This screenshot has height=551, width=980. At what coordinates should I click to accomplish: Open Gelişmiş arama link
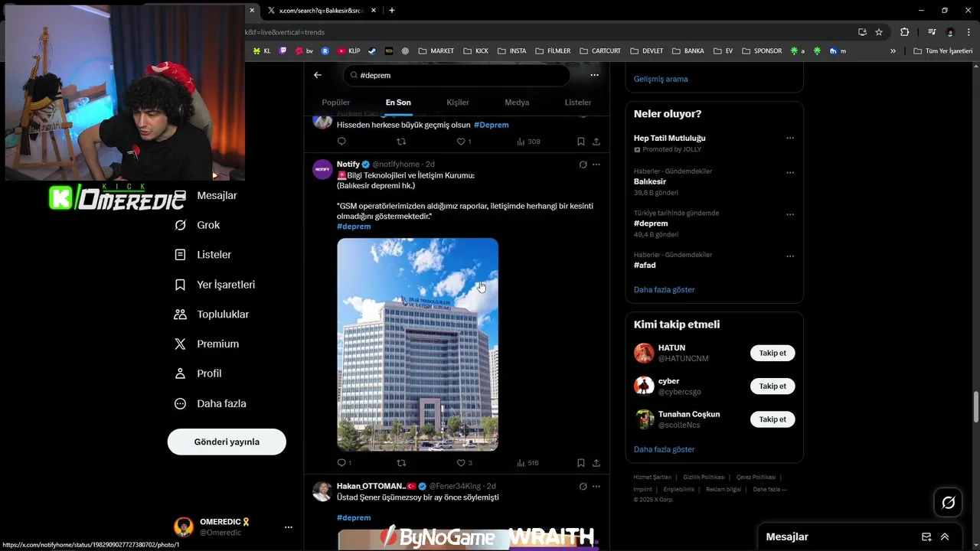click(x=661, y=79)
